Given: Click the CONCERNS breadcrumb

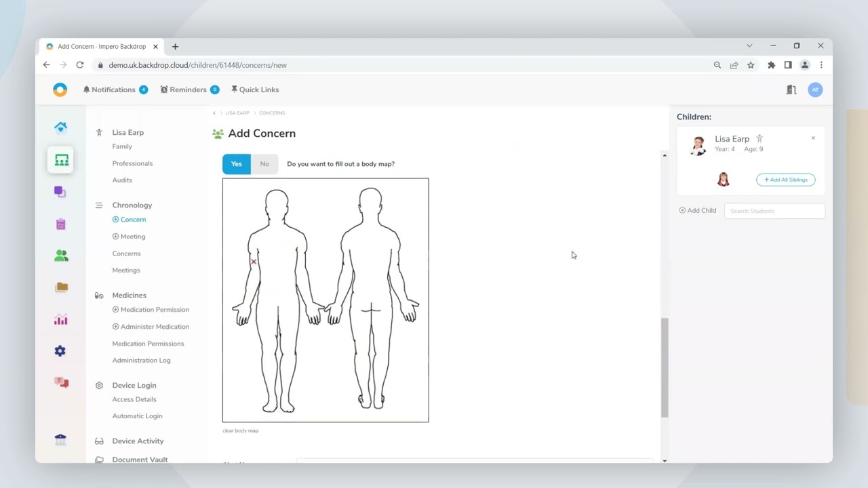Looking at the screenshot, I should (x=272, y=113).
